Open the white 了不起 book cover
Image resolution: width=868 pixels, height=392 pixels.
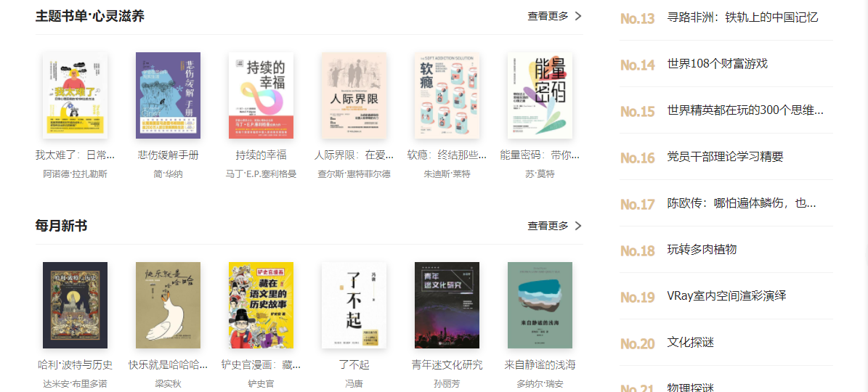[354, 305]
